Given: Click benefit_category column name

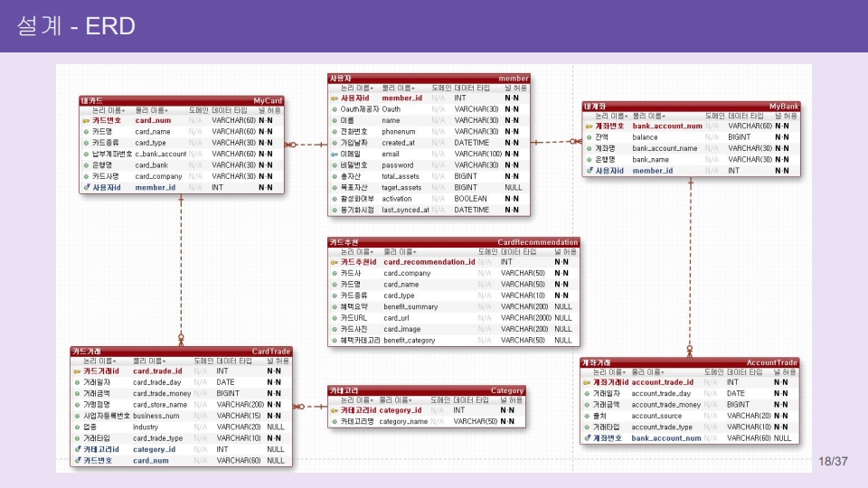Looking at the screenshot, I should coord(409,341).
